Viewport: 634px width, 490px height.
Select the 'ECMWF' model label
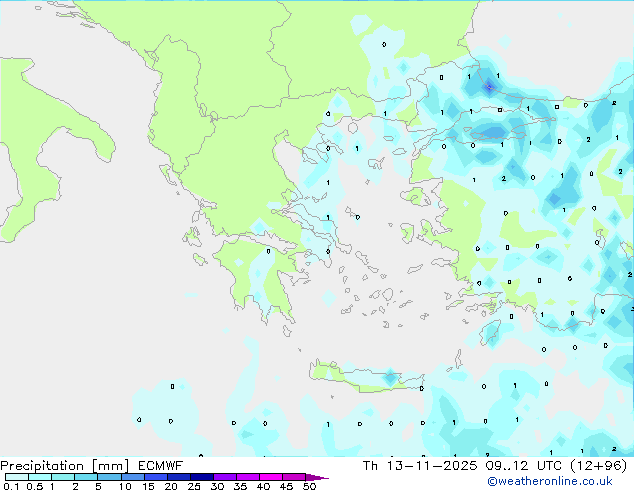pos(161,466)
